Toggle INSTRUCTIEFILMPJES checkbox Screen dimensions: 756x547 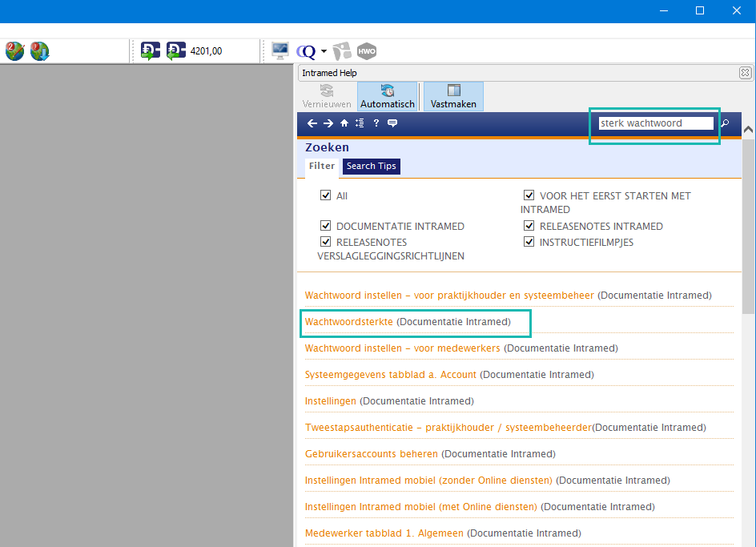(x=529, y=242)
